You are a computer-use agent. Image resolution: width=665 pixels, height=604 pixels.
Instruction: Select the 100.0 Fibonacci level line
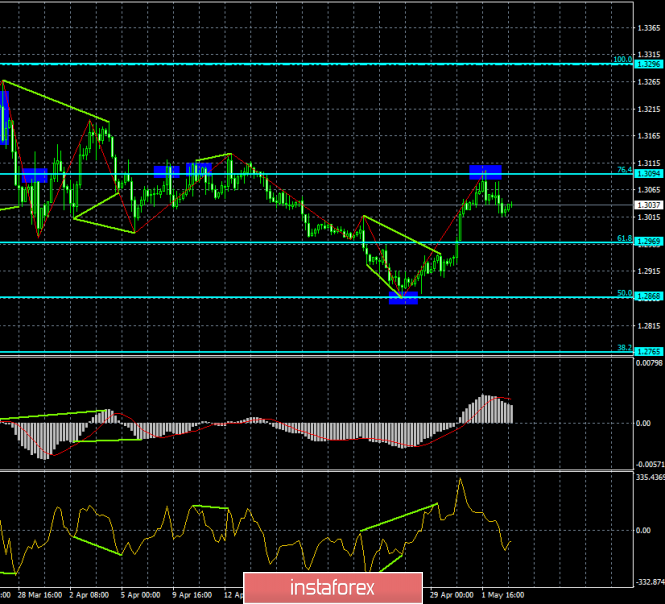pos(300,63)
